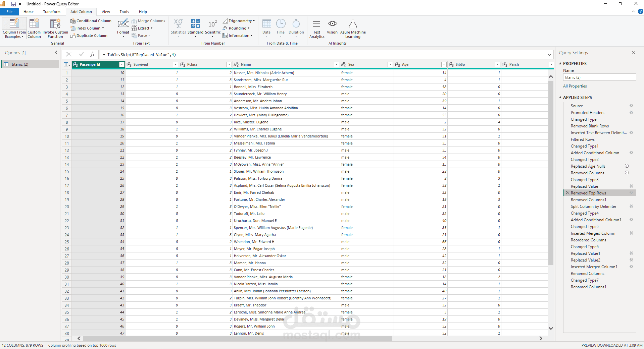Open the Survived column filter dropdown

[x=175, y=64]
